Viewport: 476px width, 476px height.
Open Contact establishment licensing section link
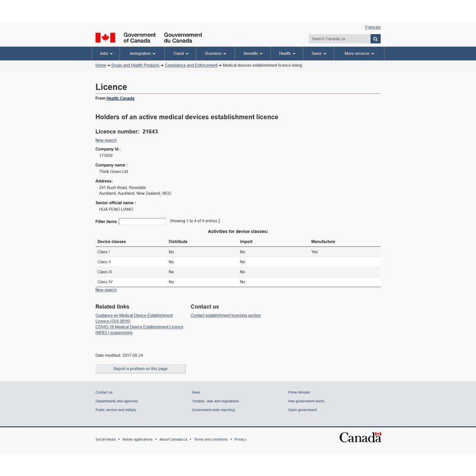point(226,315)
